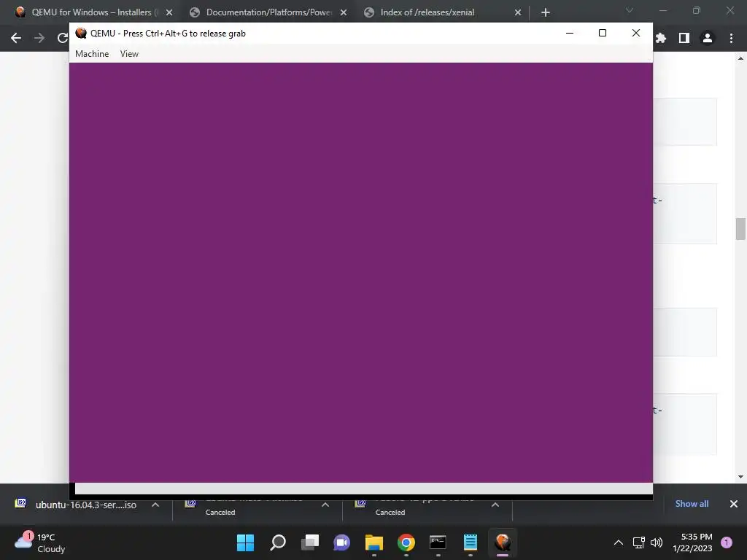Click QEMU icon on taskbar
Screen dimensions: 747x560
(502, 542)
